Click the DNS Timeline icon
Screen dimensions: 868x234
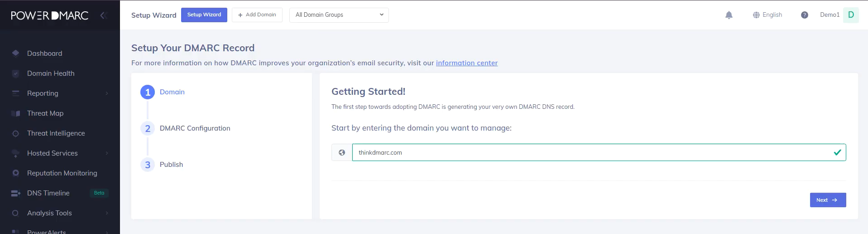[16, 193]
